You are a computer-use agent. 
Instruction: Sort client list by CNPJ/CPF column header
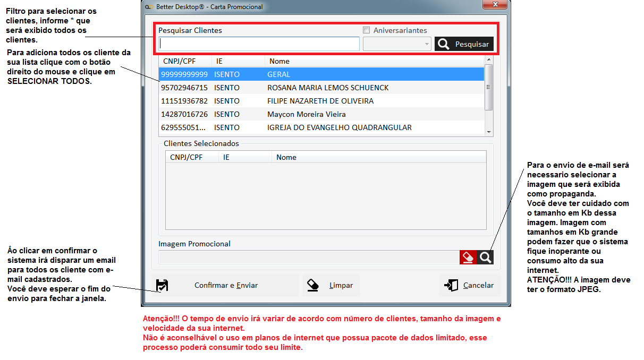185,61
